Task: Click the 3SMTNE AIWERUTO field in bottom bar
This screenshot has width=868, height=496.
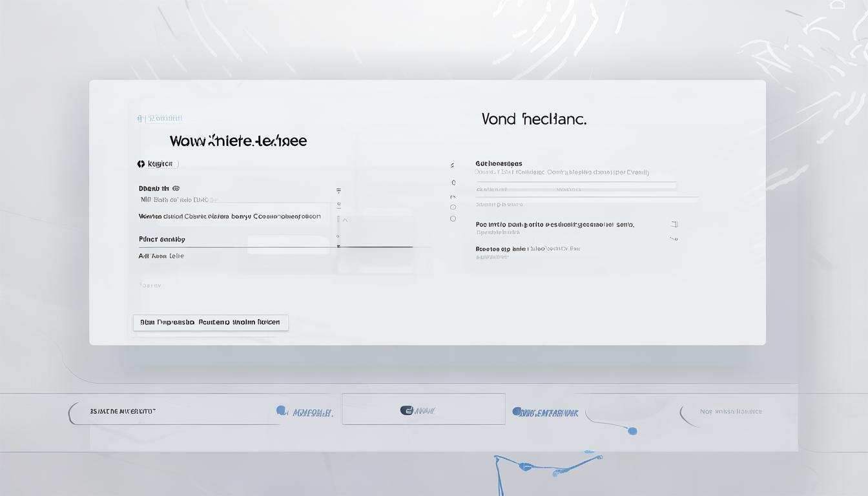Action: [x=123, y=411]
